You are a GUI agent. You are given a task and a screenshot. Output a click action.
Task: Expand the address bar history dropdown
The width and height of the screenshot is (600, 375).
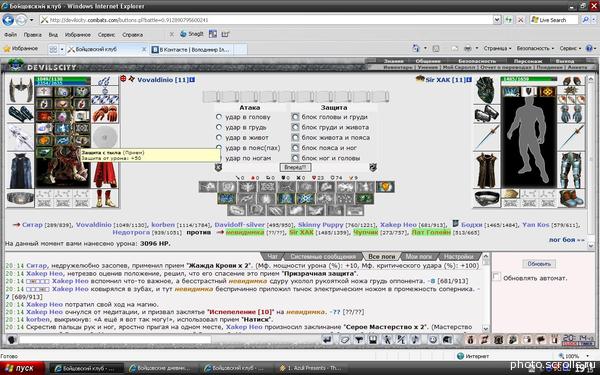[497, 20]
